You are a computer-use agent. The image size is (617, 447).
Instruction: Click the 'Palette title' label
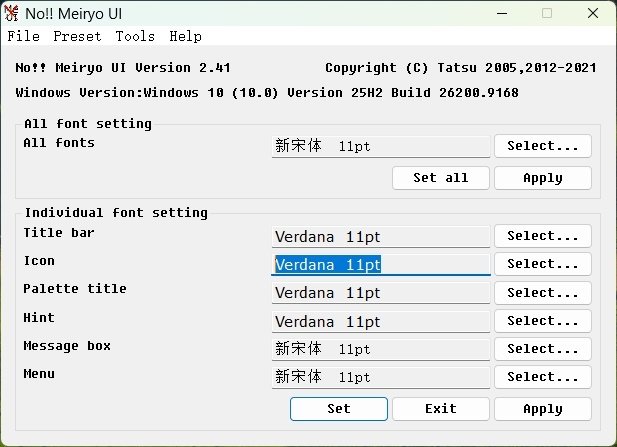tap(75, 289)
